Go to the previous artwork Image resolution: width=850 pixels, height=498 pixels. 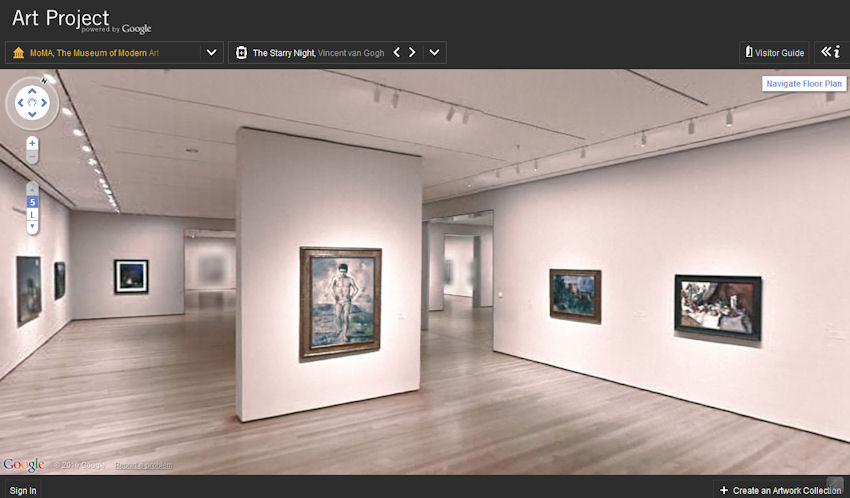pos(396,53)
